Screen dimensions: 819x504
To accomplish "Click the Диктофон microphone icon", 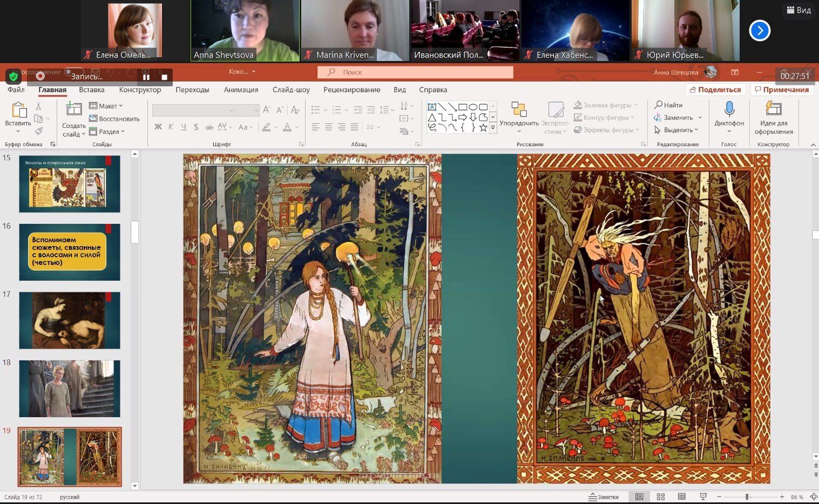I will pyautogui.click(x=729, y=109).
